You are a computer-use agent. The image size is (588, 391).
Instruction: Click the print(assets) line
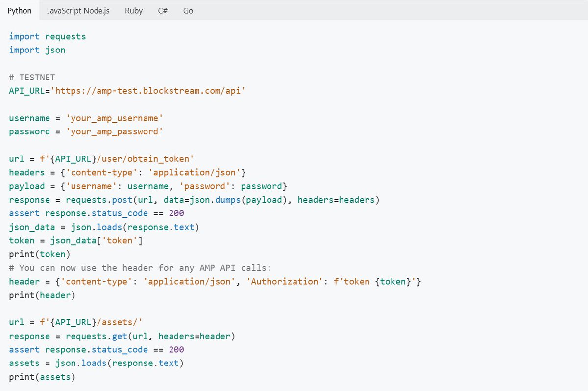tap(42, 377)
